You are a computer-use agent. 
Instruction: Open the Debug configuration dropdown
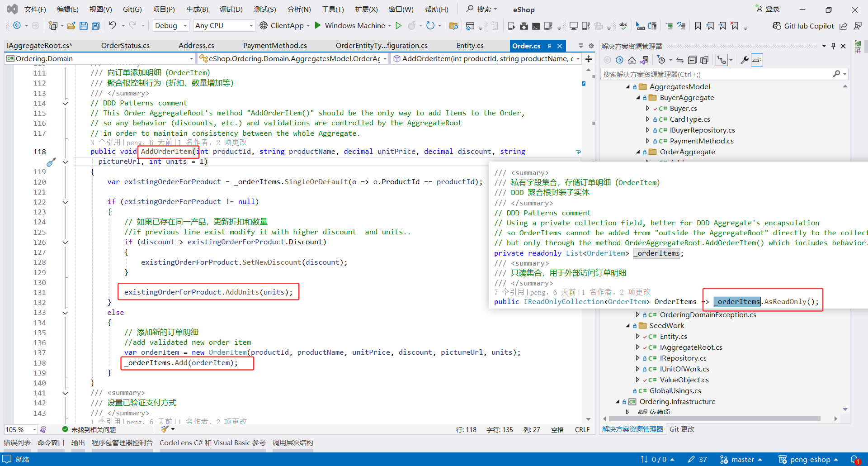[x=171, y=26]
